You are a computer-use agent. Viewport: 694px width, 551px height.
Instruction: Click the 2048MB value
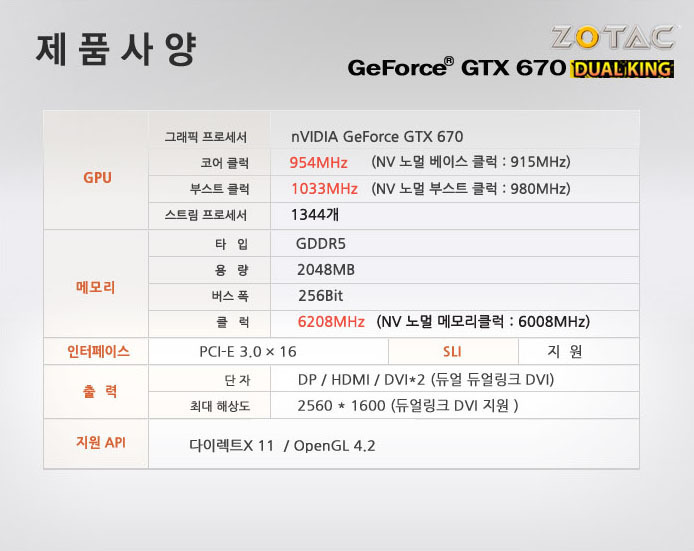[326, 270]
